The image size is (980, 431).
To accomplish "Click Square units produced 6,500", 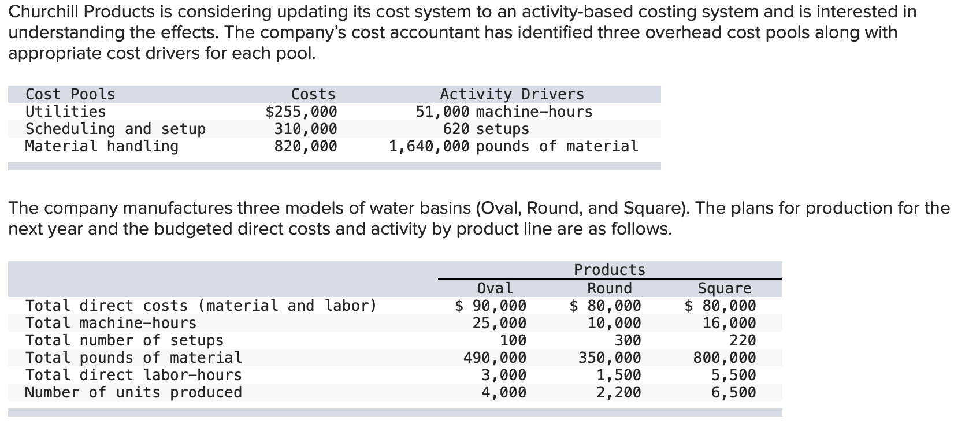I will tap(734, 392).
